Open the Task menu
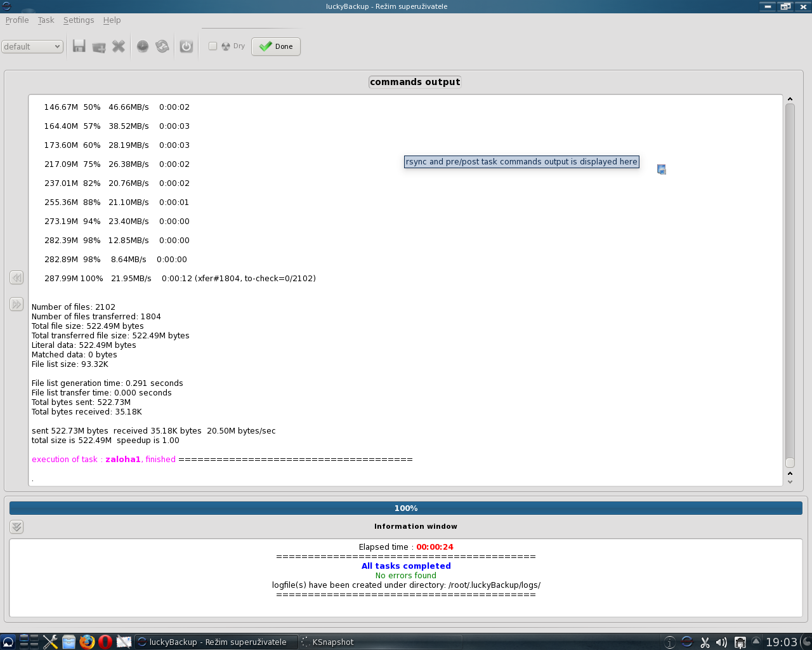The width and height of the screenshot is (812, 650). (46, 20)
